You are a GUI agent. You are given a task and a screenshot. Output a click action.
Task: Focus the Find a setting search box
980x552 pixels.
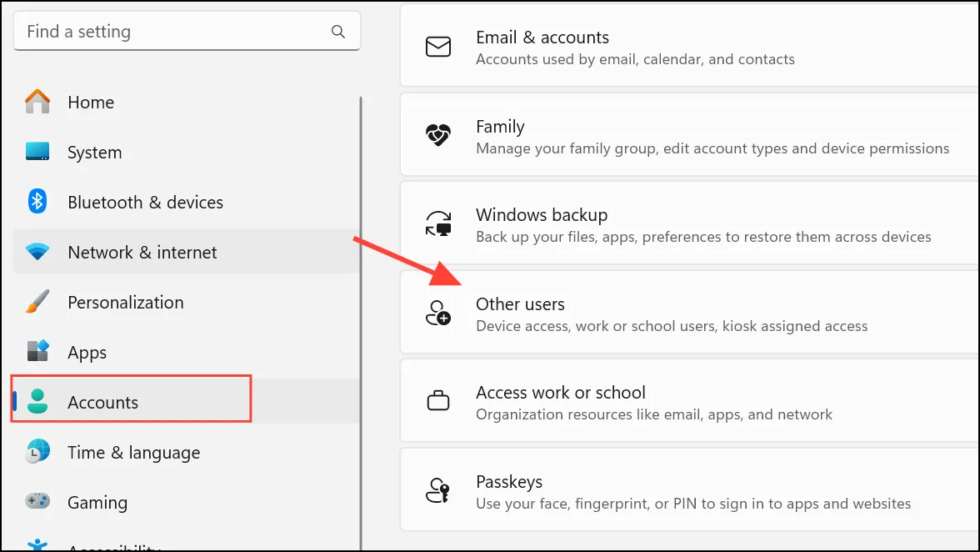pyautogui.click(x=187, y=31)
